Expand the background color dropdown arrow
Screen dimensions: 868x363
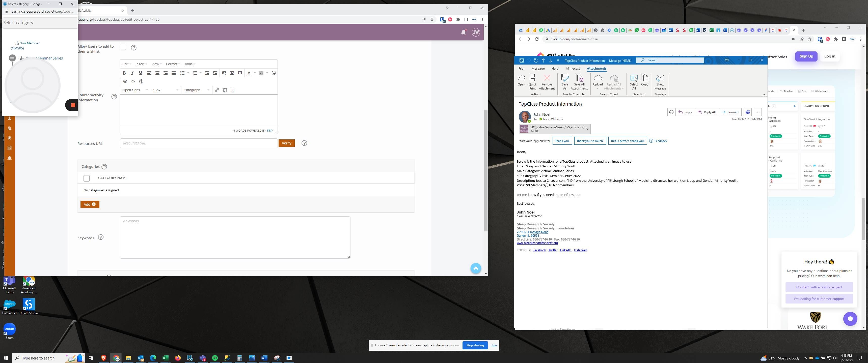pyautogui.click(x=267, y=73)
